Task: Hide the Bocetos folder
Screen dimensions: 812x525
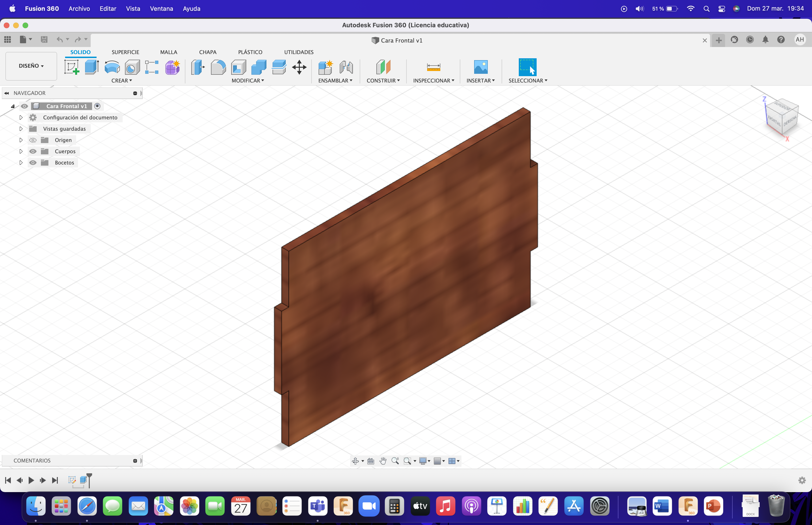Action: tap(33, 163)
